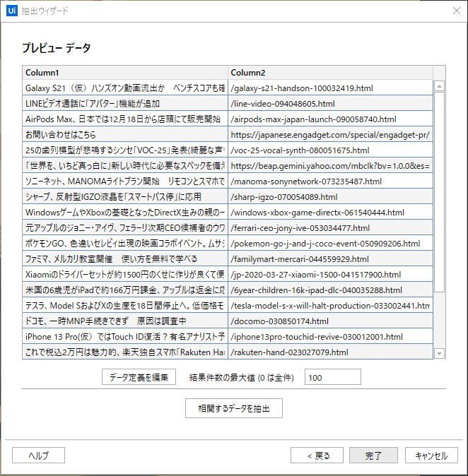Select the cell /familymart-mercari-044559929.html

(330, 258)
